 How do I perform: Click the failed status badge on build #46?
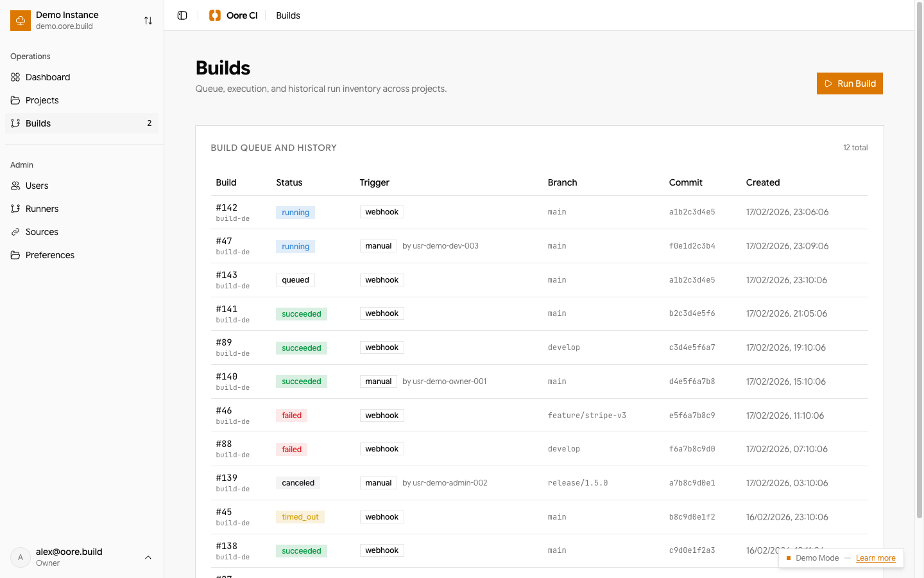tap(291, 416)
